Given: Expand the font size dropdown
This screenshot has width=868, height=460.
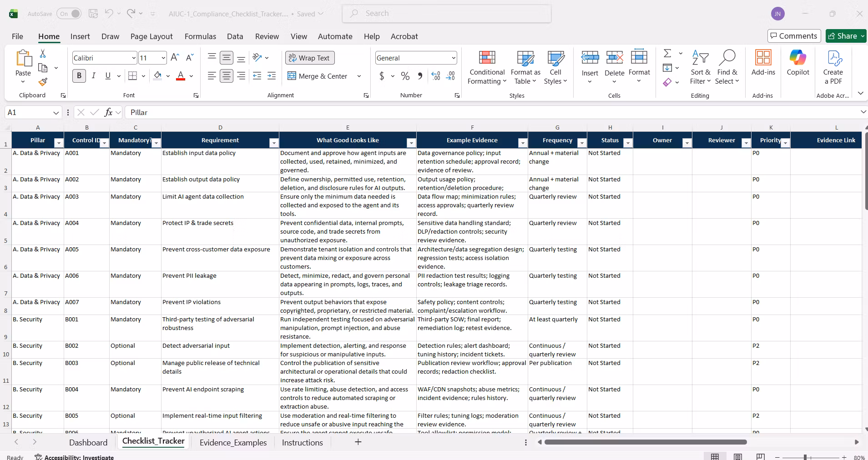Looking at the screenshot, I should pyautogui.click(x=163, y=58).
